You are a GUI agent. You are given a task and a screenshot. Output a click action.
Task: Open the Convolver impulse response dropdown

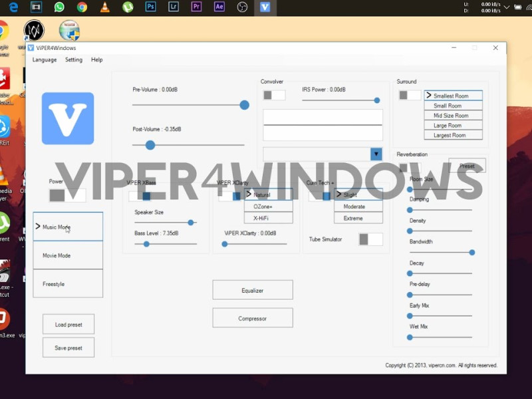(376, 154)
